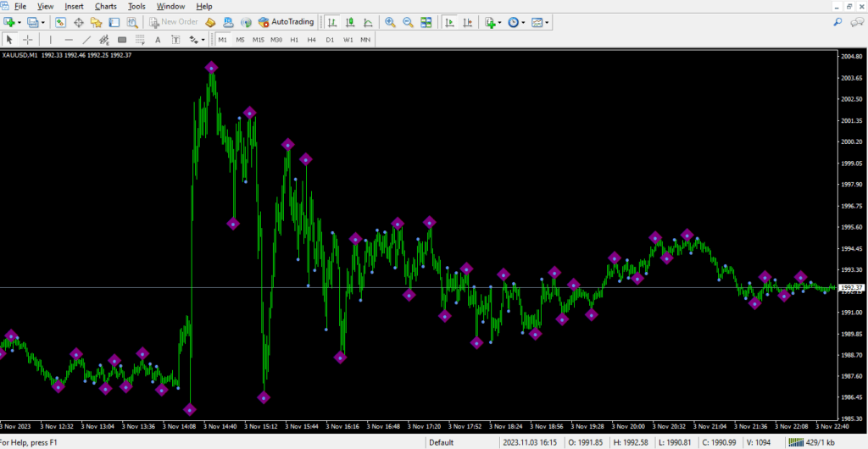Viewport: 868px width, 449px height.
Task: Open the Market Watch panel icon
Action: [61, 22]
